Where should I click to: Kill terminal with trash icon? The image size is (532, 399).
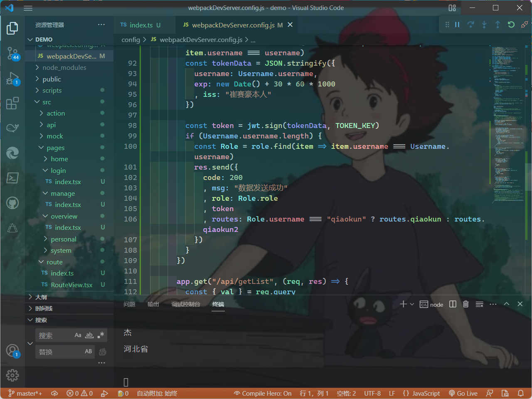click(466, 304)
